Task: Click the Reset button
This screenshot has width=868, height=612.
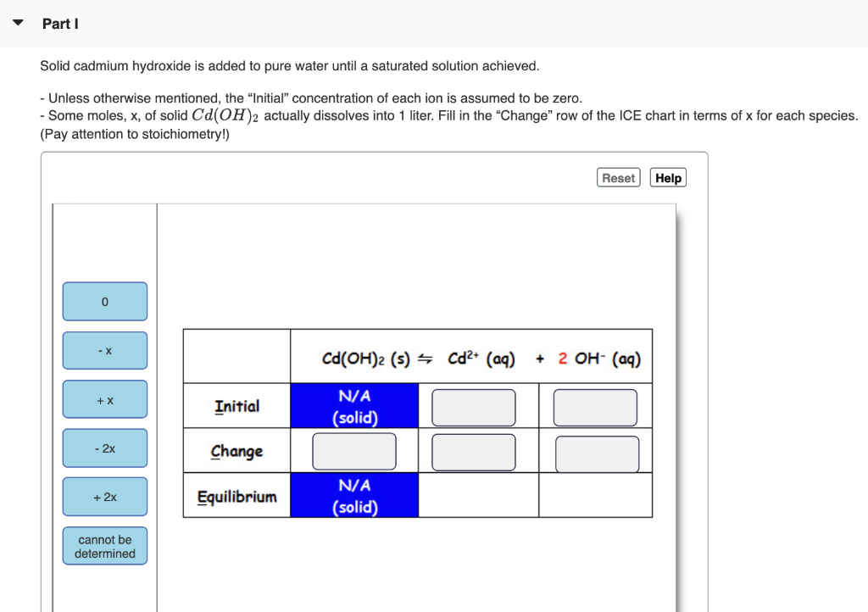Action: click(618, 178)
